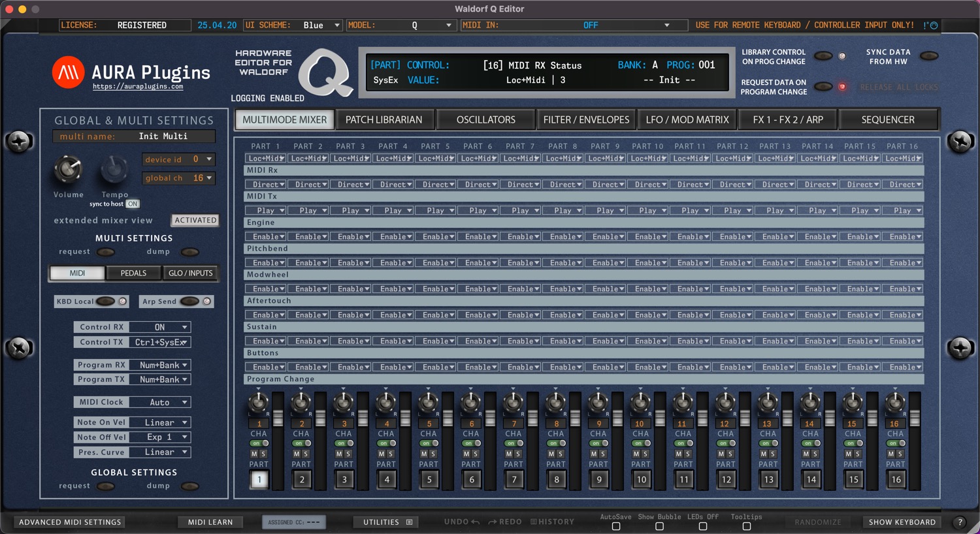This screenshot has width=980, height=534.
Task: Click the power icon in top bar
Action: (934, 25)
